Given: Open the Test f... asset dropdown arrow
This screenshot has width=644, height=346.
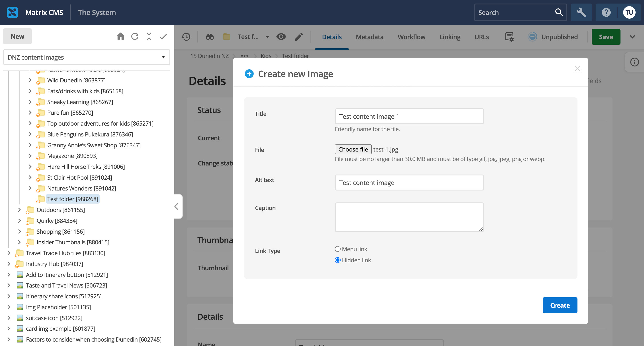Looking at the screenshot, I should (x=267, y=37).
